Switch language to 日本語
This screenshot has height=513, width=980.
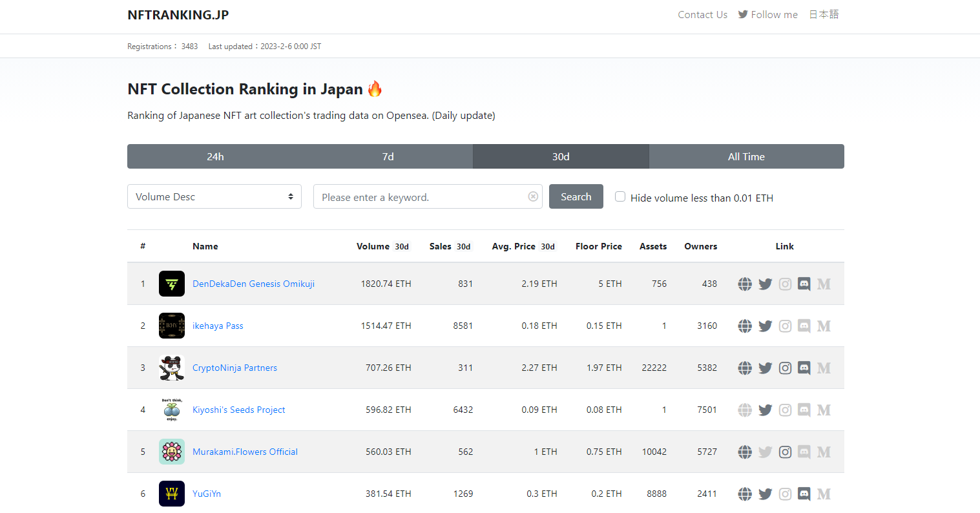tap(824, 14)
